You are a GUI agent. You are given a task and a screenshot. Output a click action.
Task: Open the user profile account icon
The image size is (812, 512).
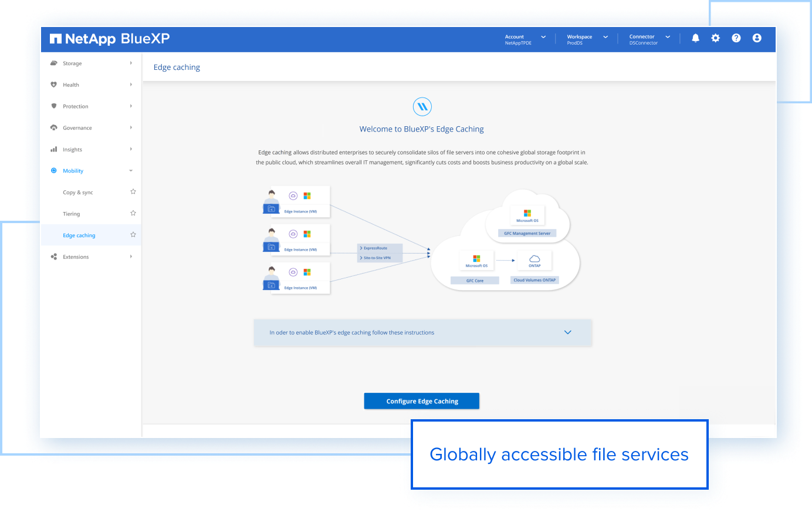[757, 38]
